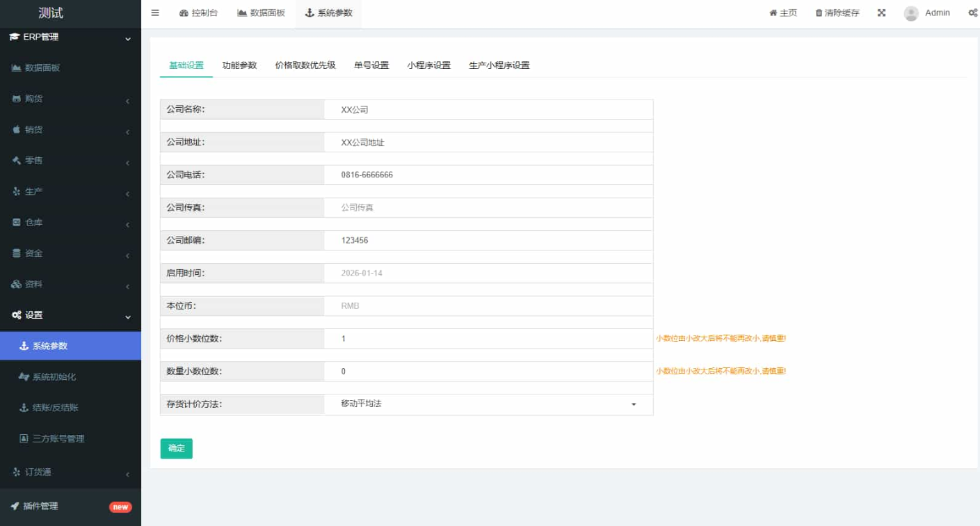Click the 主页 home icon
This screenshot has height=526, width=980.
click(x=773, y=13)
